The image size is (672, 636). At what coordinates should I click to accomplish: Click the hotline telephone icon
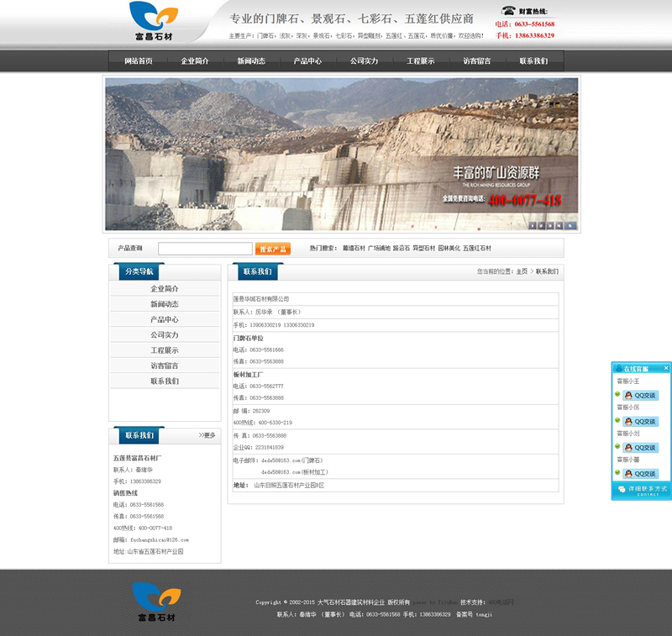click(508, 11)
